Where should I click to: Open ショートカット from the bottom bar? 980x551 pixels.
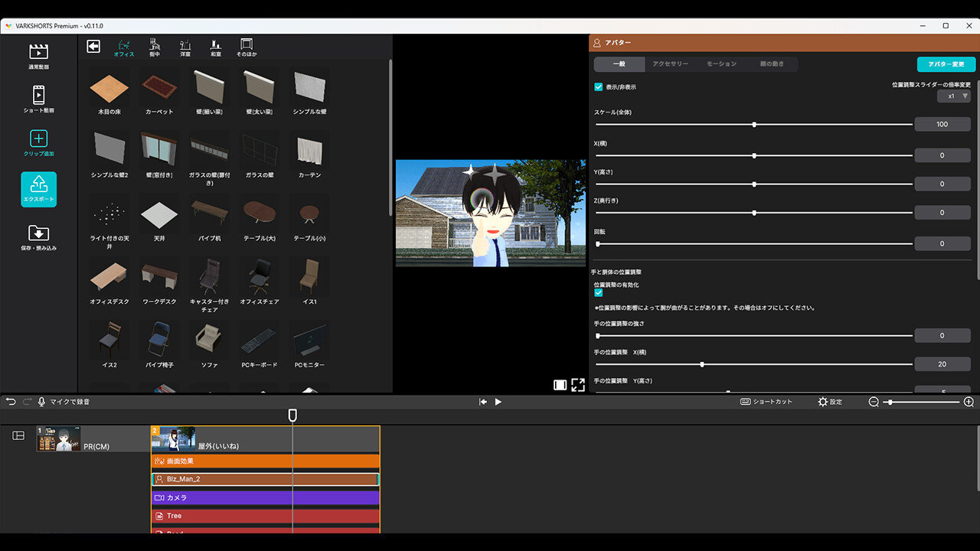[x=766, y=401]
